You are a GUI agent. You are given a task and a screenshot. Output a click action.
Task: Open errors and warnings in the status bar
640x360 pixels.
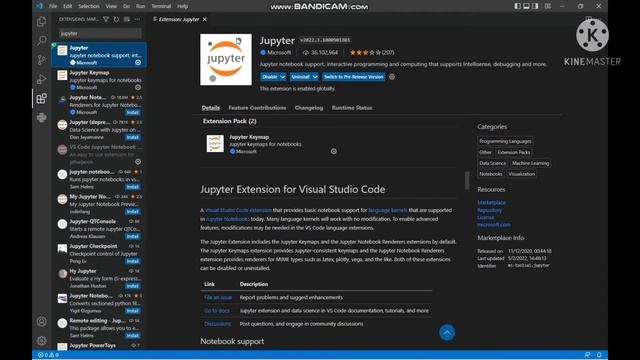click(49, 355)
